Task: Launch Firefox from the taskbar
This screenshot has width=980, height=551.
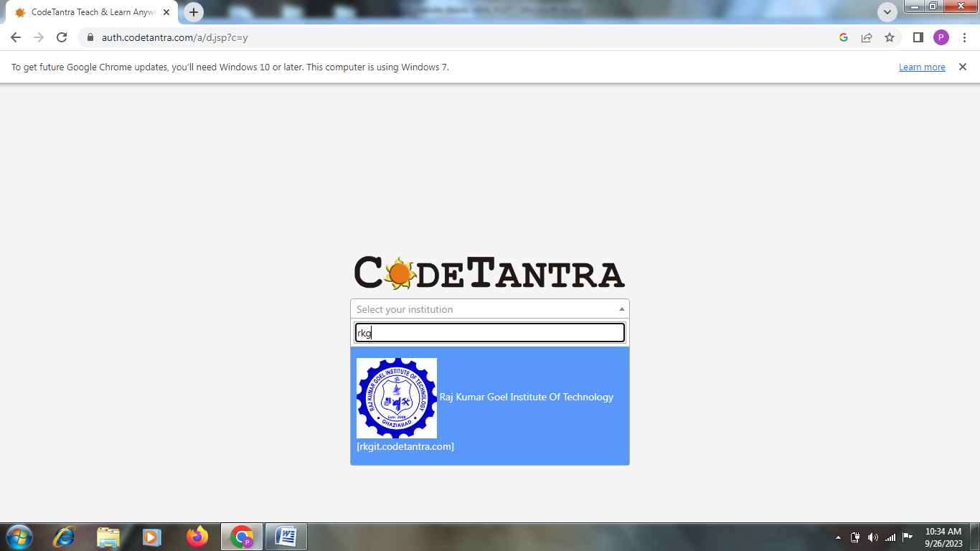Action: click(197, 537)
